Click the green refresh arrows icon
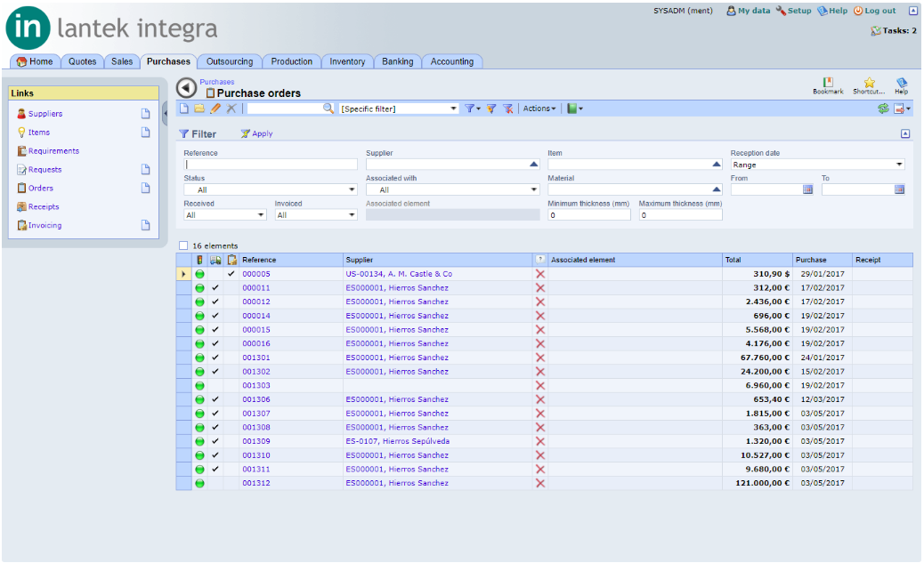The height and width of the screenshot is (563, 924). pyautogui.click(x=883, y=109)
